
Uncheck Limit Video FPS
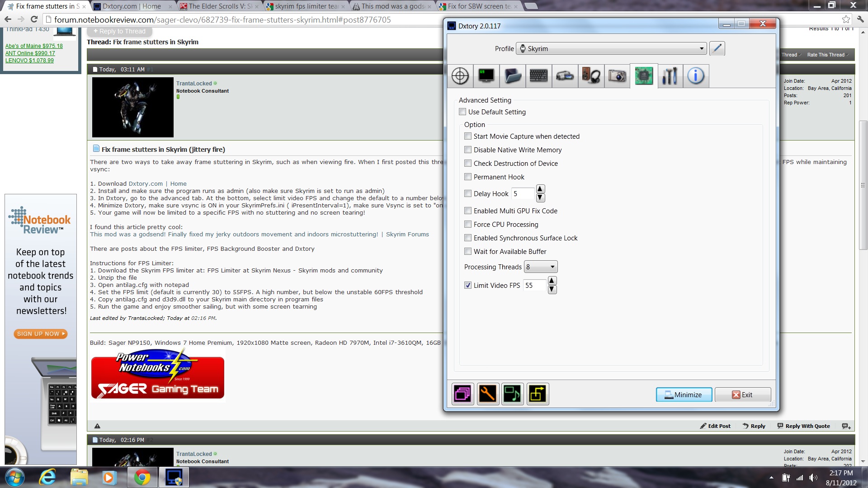468,285
